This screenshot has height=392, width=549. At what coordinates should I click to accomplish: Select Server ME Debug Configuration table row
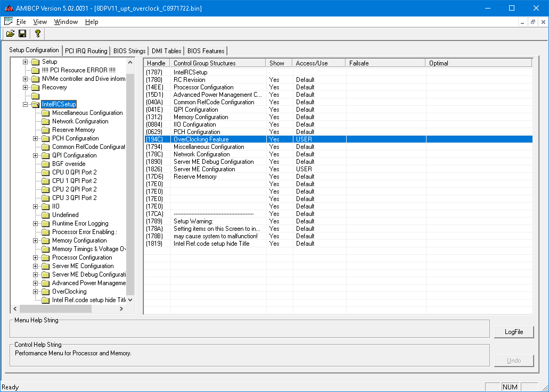tap(338, 162)
